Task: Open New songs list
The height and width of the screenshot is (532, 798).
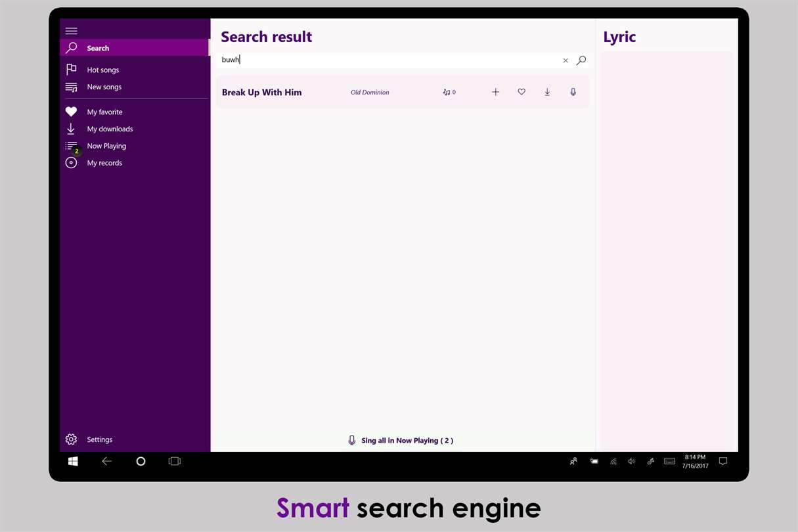Action: [135, 87]
